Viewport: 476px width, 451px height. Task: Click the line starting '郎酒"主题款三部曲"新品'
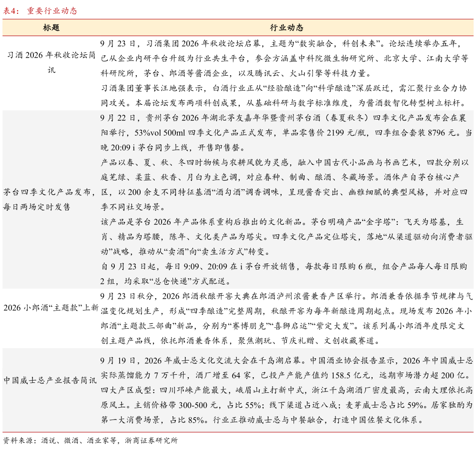tap(283, 326)
